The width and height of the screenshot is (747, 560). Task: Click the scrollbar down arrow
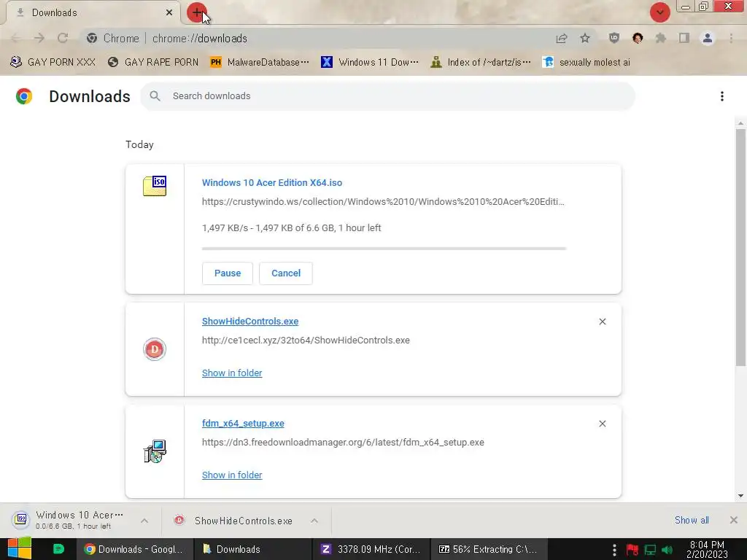click(x=740, y=496)
